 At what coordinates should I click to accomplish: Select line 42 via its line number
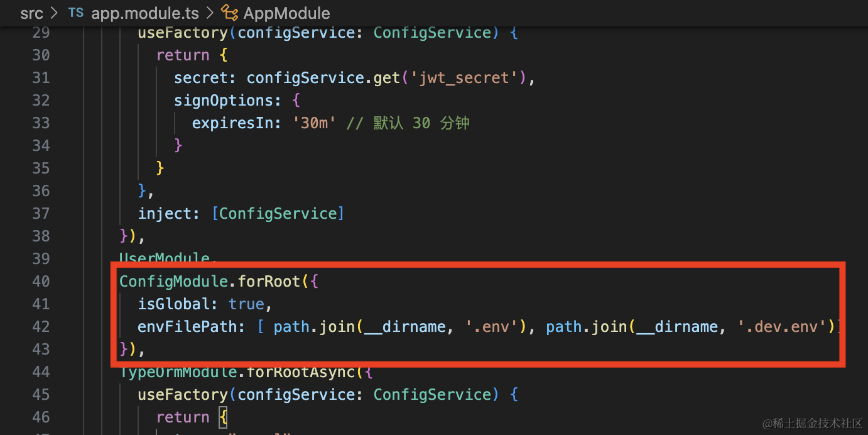click(41, 327)
